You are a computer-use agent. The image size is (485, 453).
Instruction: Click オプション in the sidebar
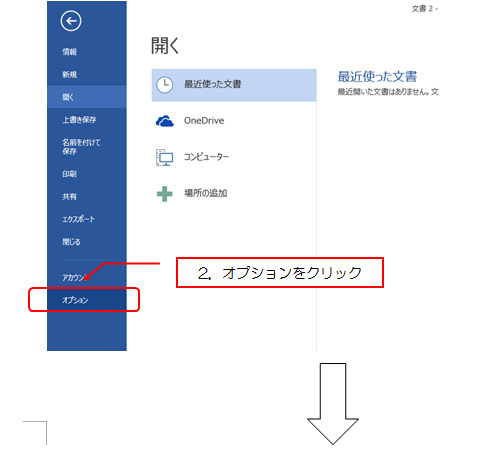[87, 300]
